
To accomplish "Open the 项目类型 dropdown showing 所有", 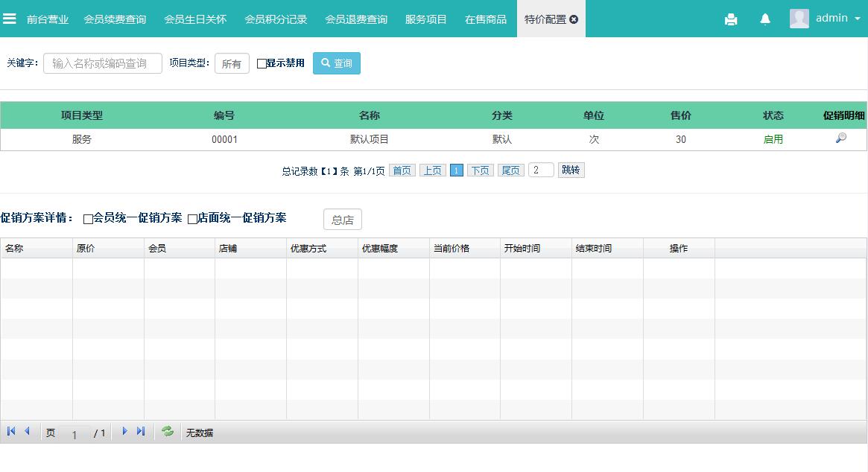I will click(232, 64).
